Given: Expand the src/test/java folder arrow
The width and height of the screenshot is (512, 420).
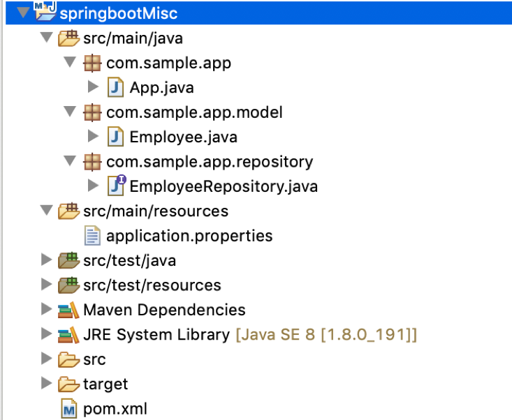Looking at the screenshot, I should pyautogui.click(x=46, y=260).
